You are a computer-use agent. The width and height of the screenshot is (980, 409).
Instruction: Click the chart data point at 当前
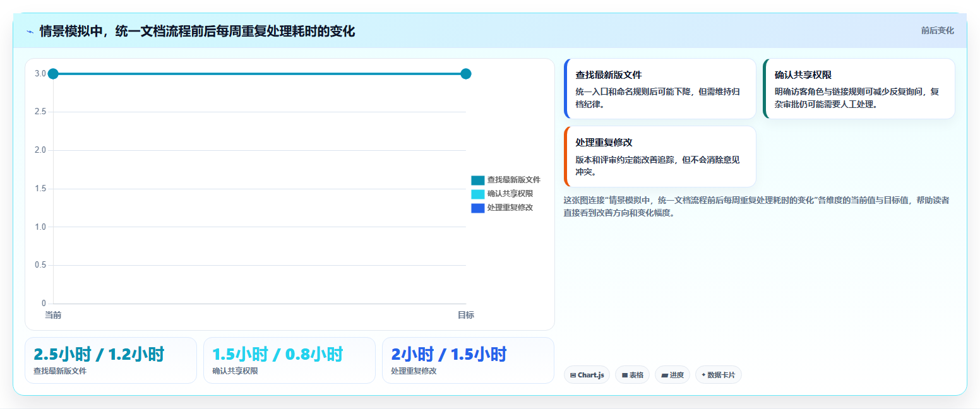pos(53,74)
